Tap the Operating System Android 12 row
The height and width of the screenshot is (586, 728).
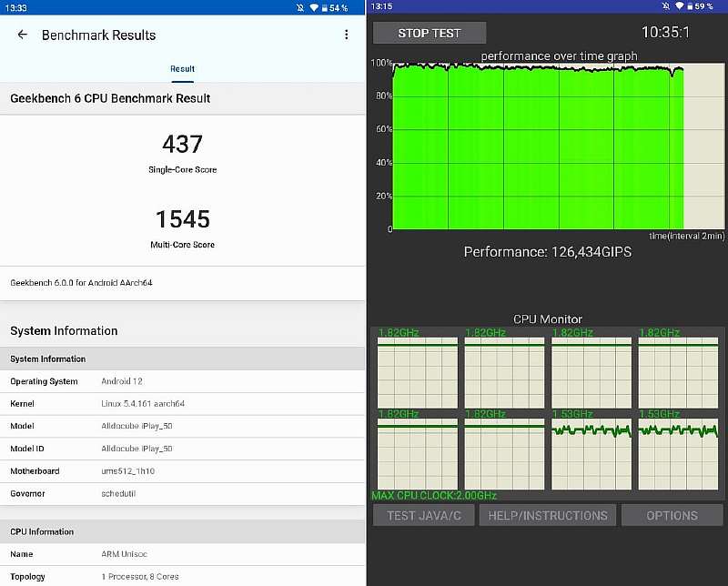click(x=182, y=381)
